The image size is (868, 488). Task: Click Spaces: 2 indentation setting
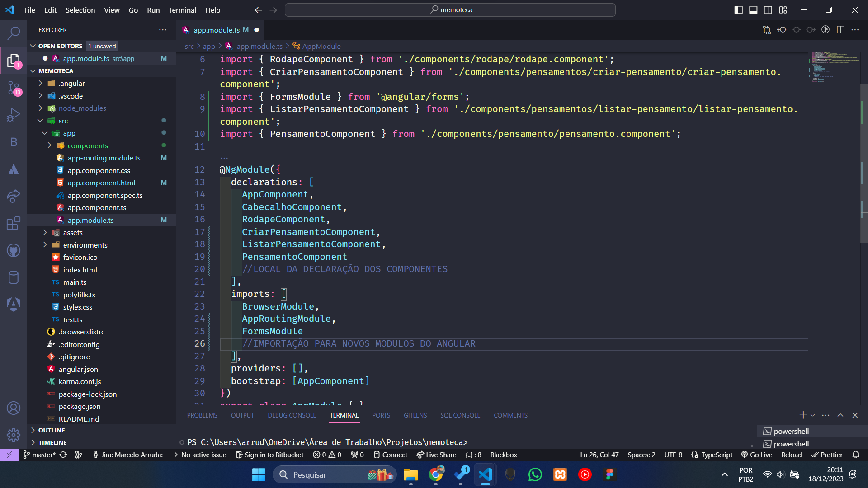coord(641,455)
